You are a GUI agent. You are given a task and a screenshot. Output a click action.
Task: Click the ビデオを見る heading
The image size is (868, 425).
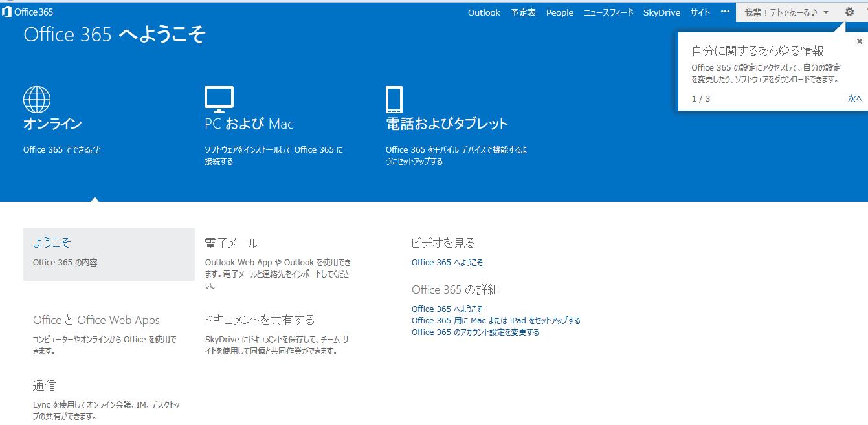[443, 243]
